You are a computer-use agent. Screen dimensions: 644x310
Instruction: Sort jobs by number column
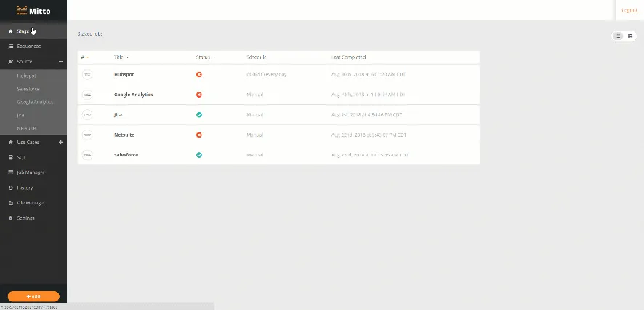84,57
